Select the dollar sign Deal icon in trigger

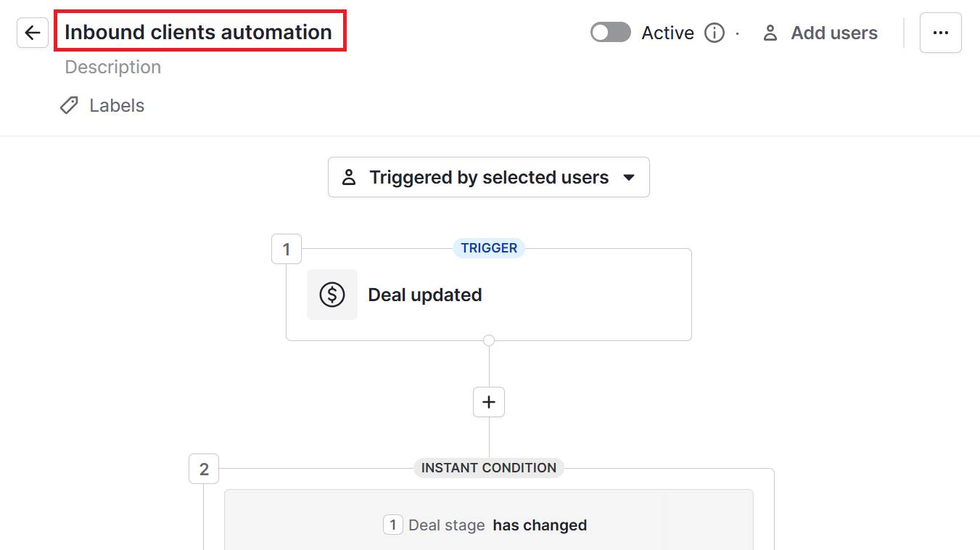[332, 294]
